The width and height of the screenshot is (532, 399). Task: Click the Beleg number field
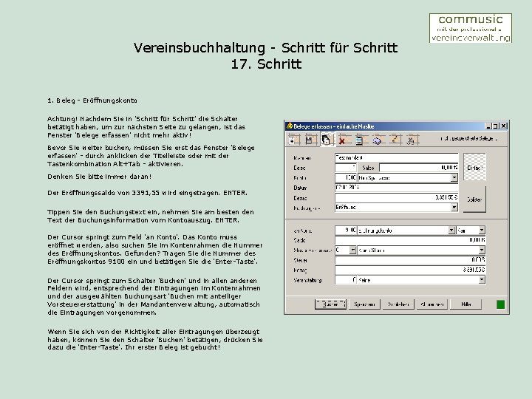point(345,168)
